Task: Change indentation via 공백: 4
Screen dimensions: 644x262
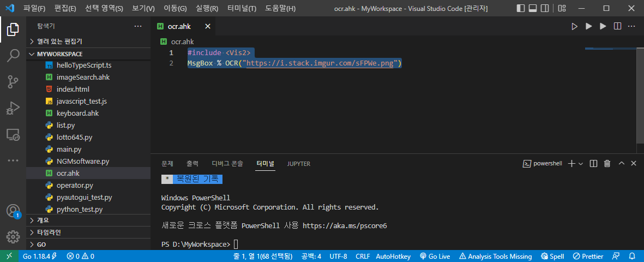Action: point(311,256)
